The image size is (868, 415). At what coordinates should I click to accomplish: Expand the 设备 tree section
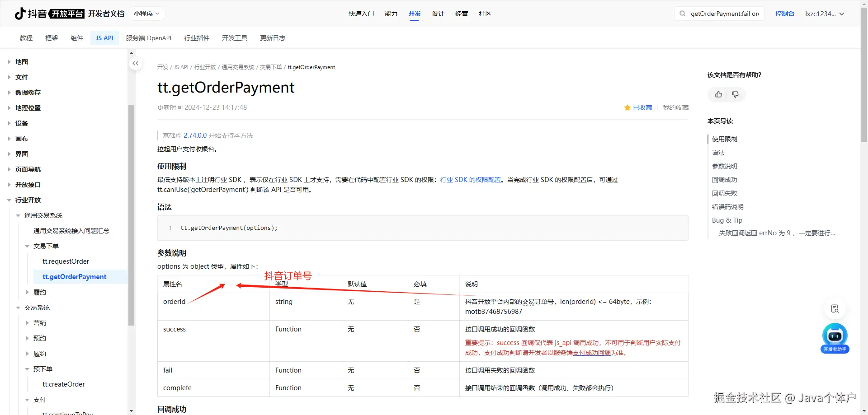pyautogui.click(x=9, y=123)
